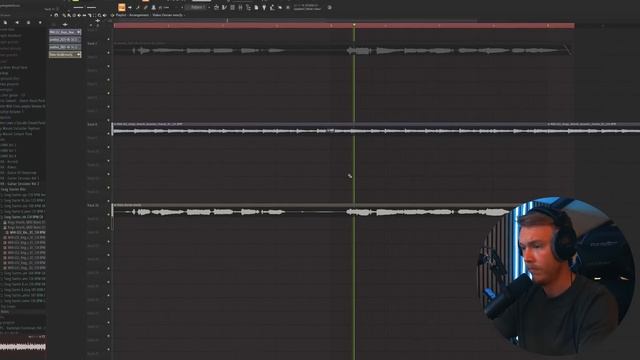Mute Track 14 using its header dot
The image size is (640, 360).
(x=109, y=214)
